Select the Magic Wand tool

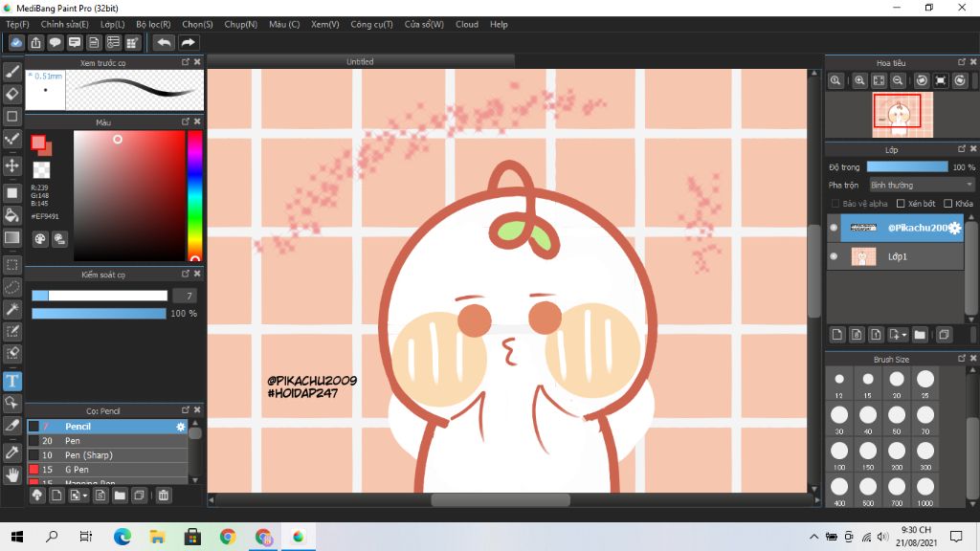[11, 309]
